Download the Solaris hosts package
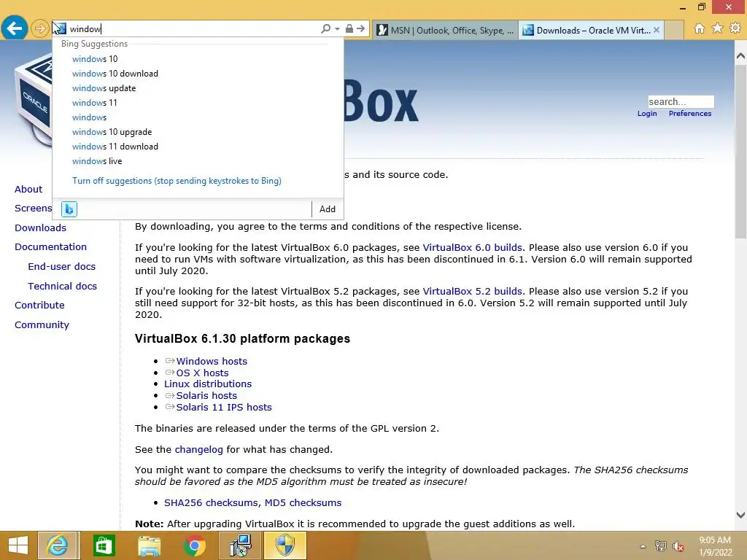This screenshot has height=560, width=747. [x=206, y=395]
